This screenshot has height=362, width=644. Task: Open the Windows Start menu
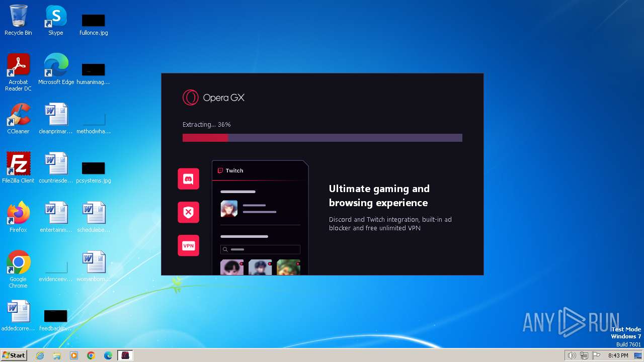(x=14, y=355)
